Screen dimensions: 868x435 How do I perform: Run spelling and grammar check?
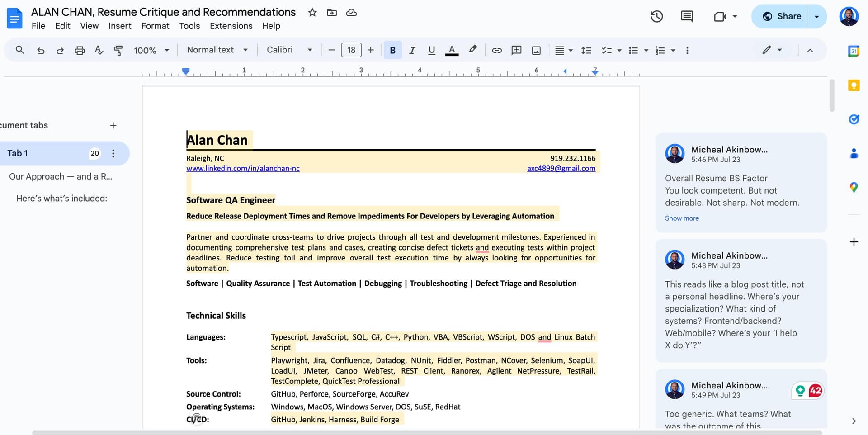[99, 50]
